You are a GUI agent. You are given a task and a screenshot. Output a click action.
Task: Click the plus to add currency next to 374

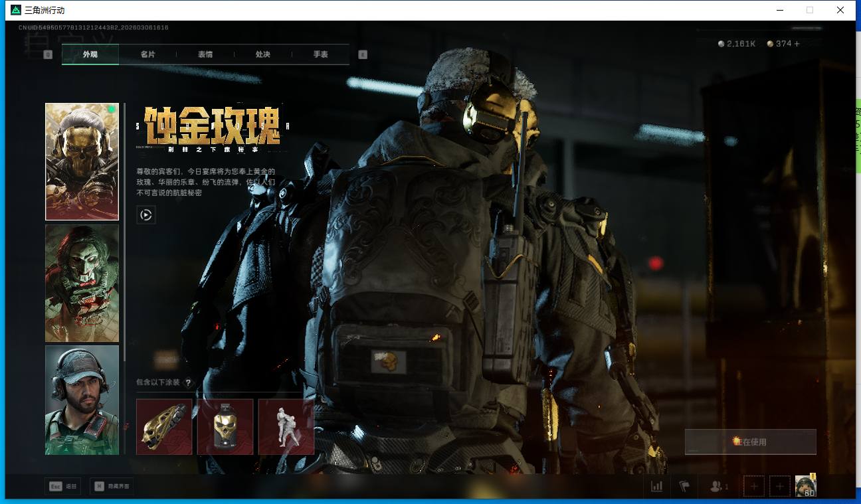point(797,44)
